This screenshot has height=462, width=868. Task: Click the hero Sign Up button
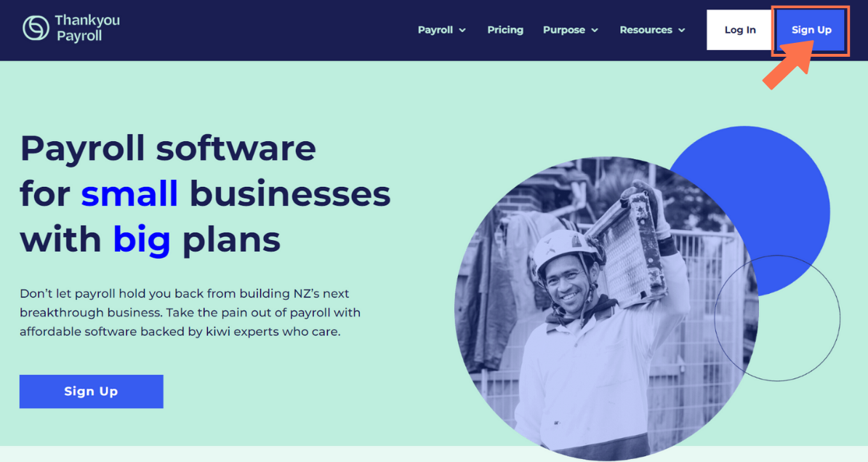click(91, 391)
